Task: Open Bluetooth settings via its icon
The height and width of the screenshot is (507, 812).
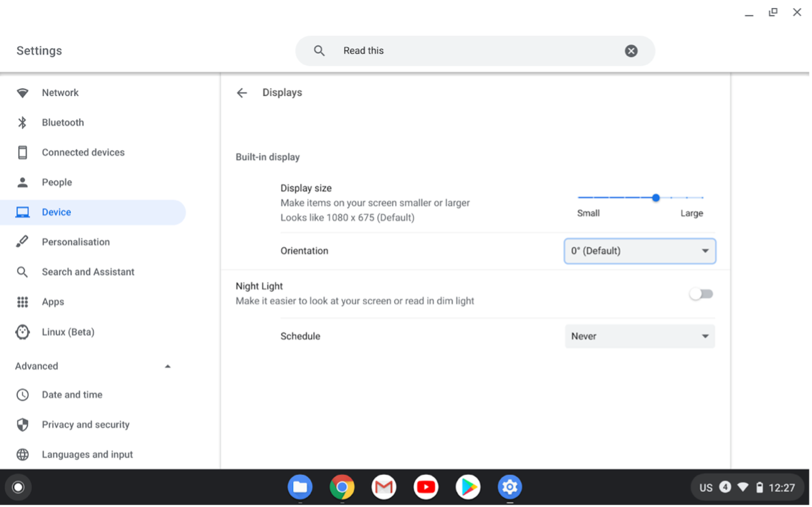Action: coord(23,122)
